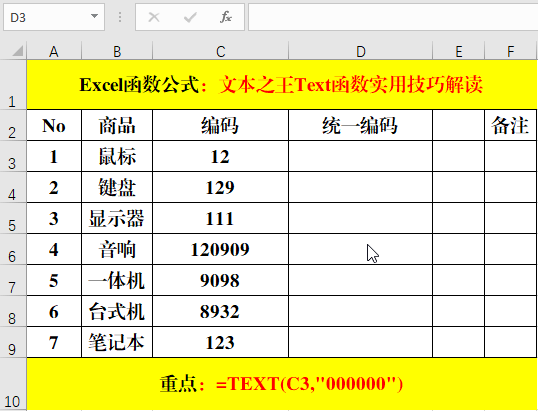This screenshot has width=538, height=411.
Task: Click the cell containing '键盘'
Action: click(117, 187)
